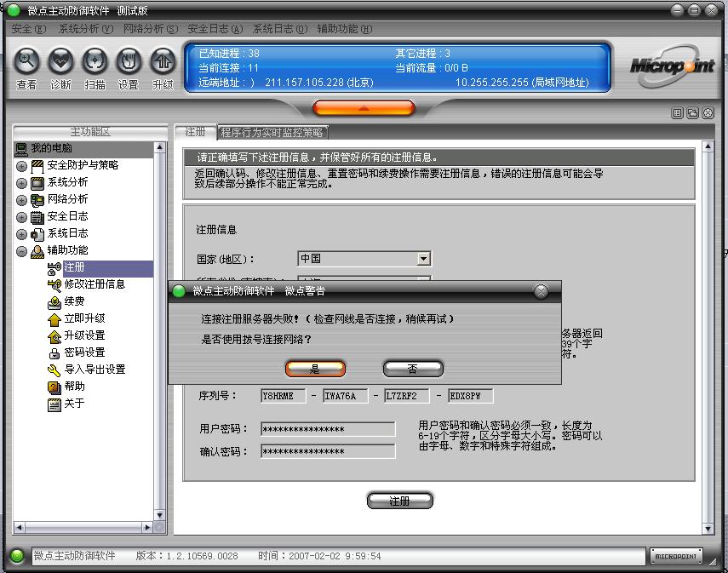Expand the 系统日志 tree node
The width and height of the screenshot is (728, 573).
click(x=21, y=234)
